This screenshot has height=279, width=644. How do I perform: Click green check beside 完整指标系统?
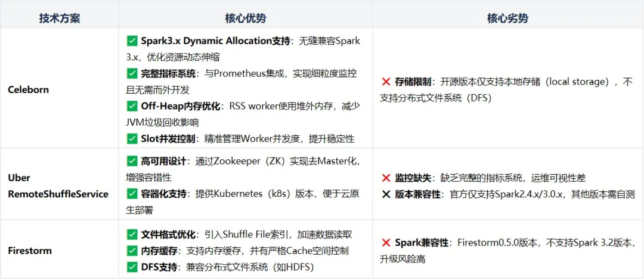[x=131, y=73]
